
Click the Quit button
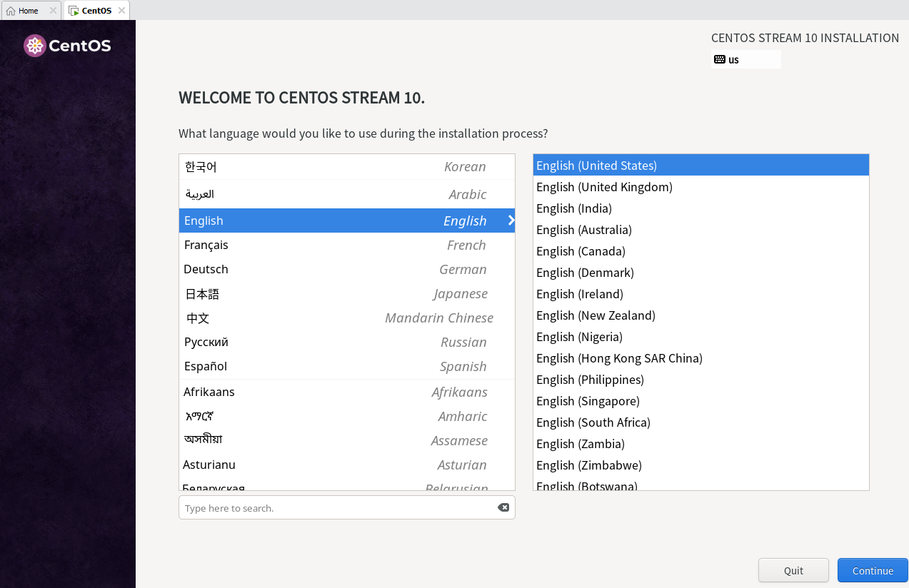[793, 570]
